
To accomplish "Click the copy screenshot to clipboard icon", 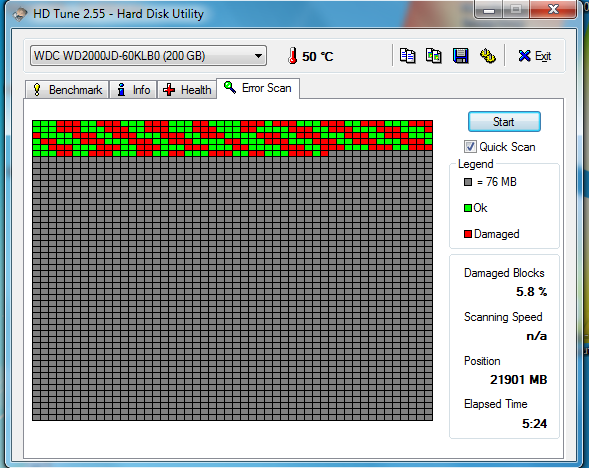I will coord(433,56).
